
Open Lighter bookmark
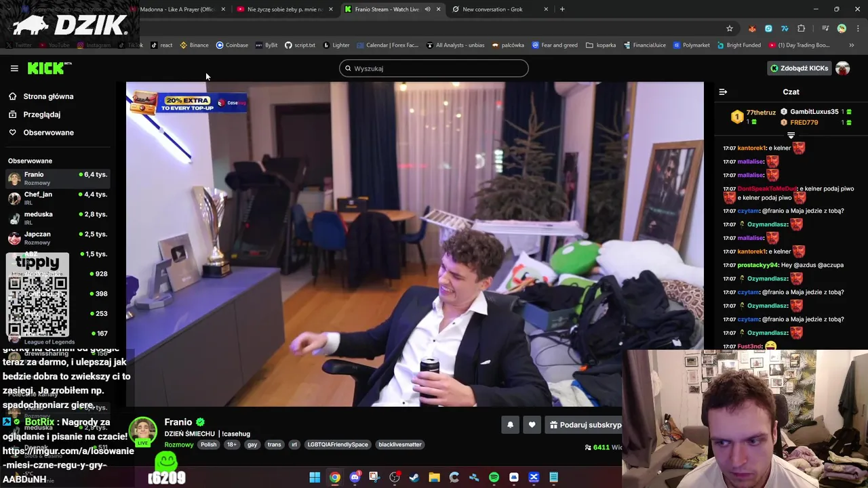click(336, 45)
